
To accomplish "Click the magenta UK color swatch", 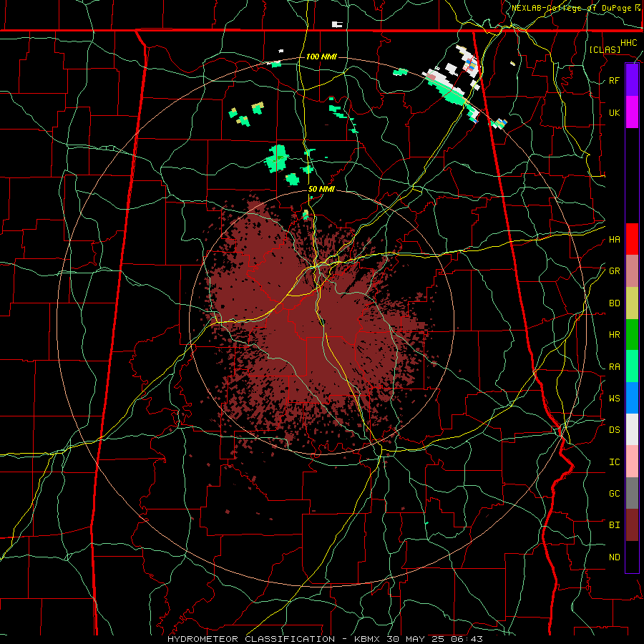I will 632,112.
